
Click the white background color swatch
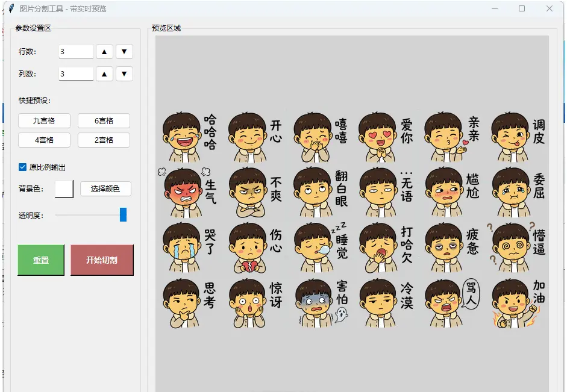[64, 188]
